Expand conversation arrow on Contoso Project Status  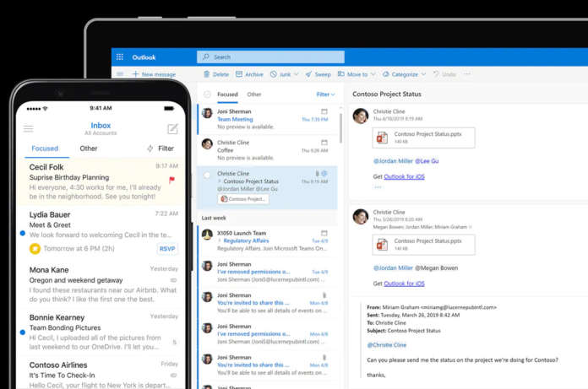pyautogui.click(x=220, y=181)
